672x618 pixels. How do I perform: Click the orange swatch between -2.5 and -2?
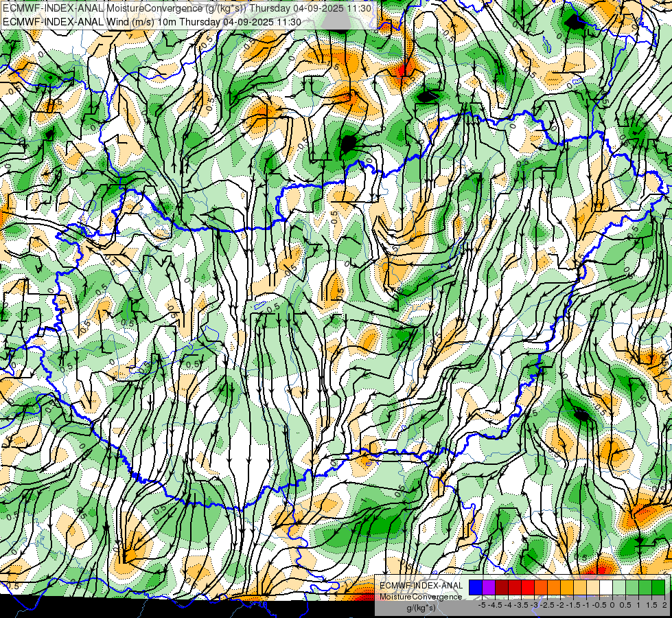tap(554, 588)
